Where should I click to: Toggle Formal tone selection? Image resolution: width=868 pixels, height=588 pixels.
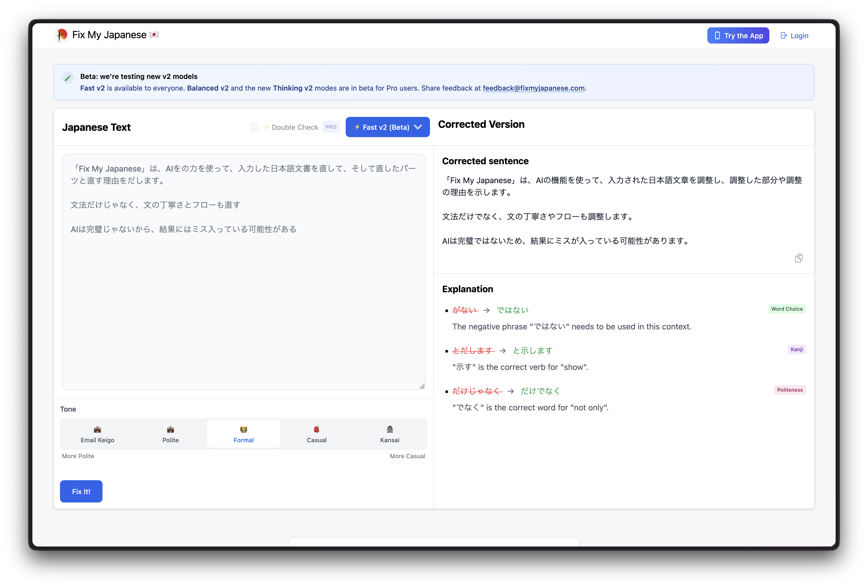pos(243,434)
